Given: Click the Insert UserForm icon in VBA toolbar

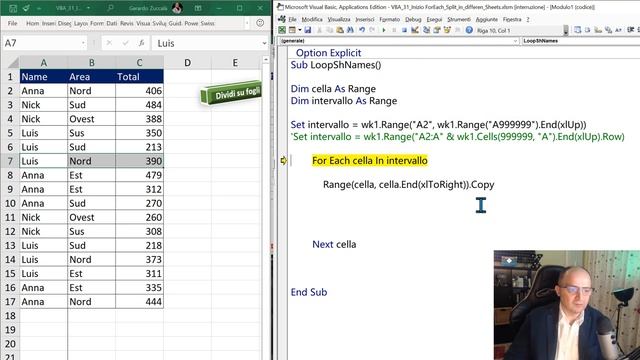Looking at the screenshot, I should point(292,30).
